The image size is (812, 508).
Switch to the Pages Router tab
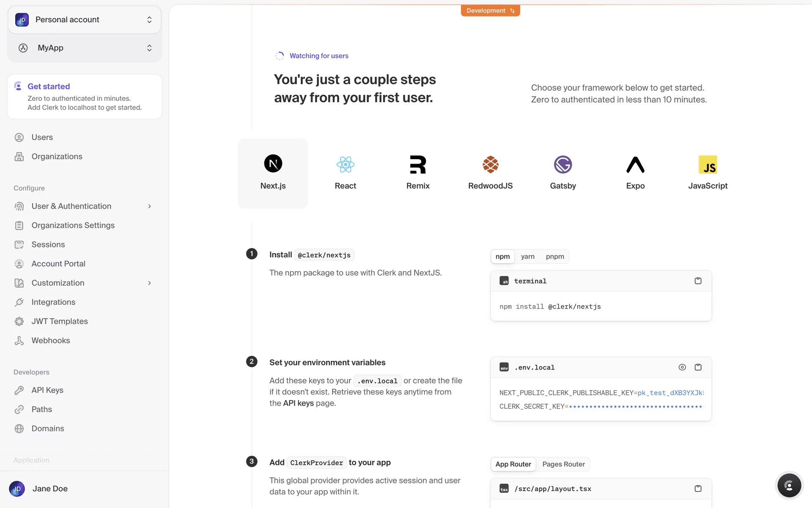563,464
